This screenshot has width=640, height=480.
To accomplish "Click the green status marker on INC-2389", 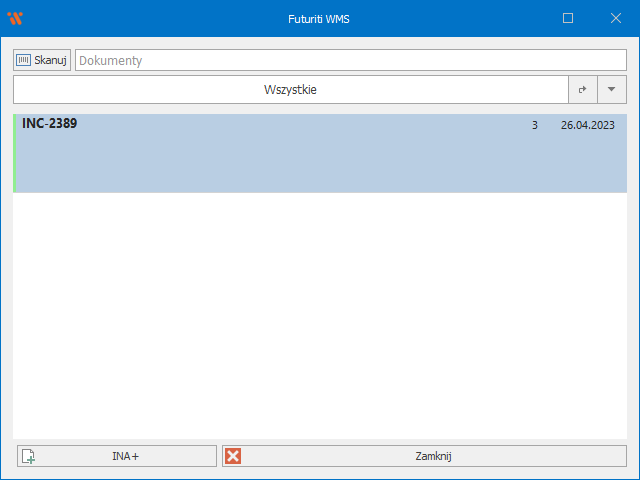I will pyautogui.click(x=15, y=153).
